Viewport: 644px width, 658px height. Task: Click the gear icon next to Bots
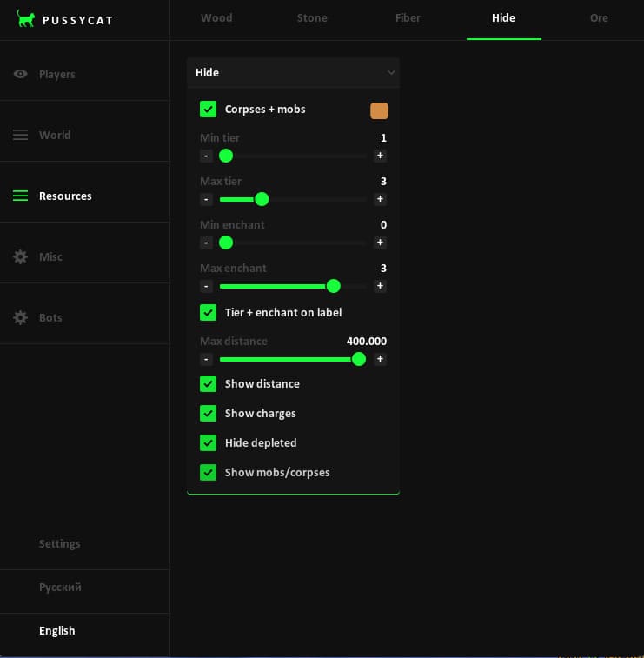pyautogui.click(x=20, y=317)
